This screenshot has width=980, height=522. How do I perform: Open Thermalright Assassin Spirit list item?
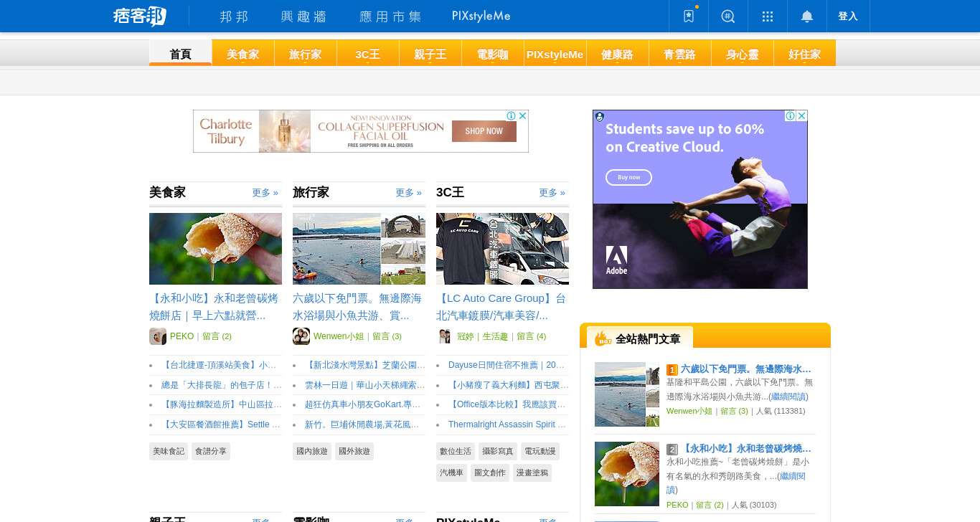pyautogui.click(x=508, y=425)
